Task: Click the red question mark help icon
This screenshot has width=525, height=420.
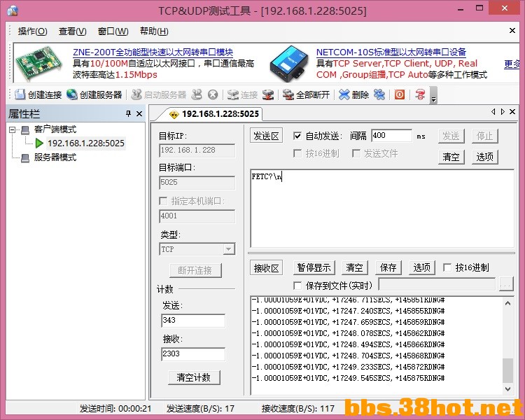Action: (x=420, y=94)
